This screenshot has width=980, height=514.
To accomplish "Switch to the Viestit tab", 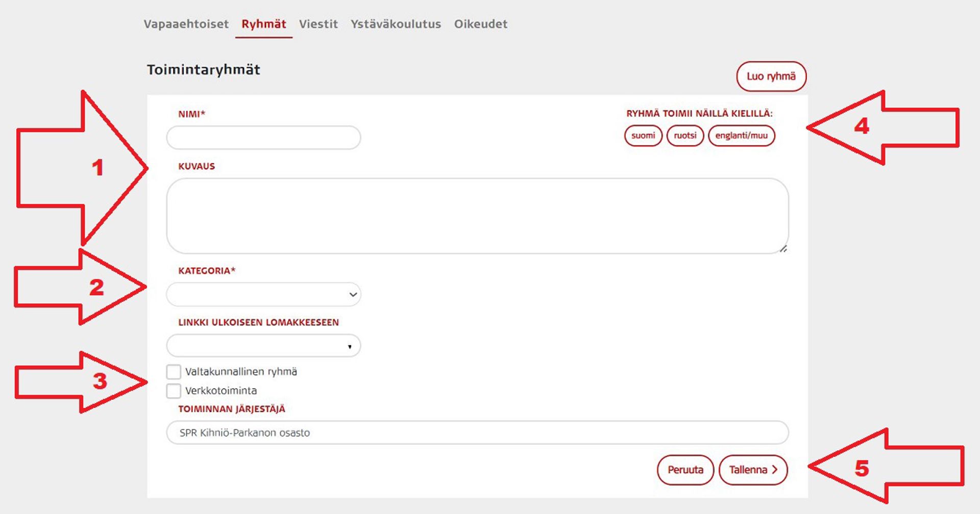I will click(x=318, y=24).
